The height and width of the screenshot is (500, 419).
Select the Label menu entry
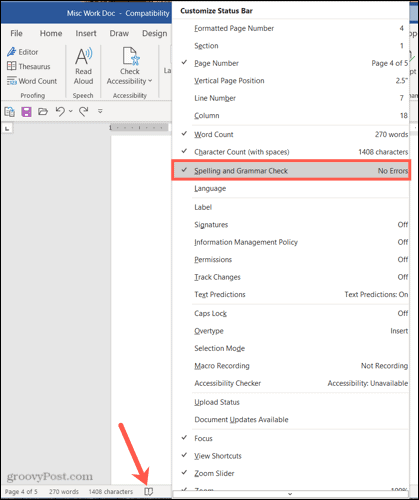(291, 207)
